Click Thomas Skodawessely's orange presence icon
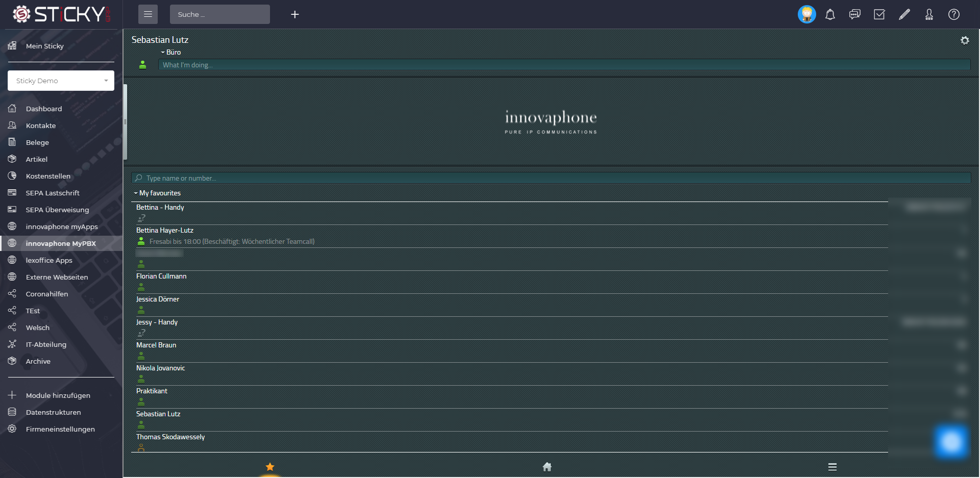This screenshot has width=980, height=478. pos(141,448)
